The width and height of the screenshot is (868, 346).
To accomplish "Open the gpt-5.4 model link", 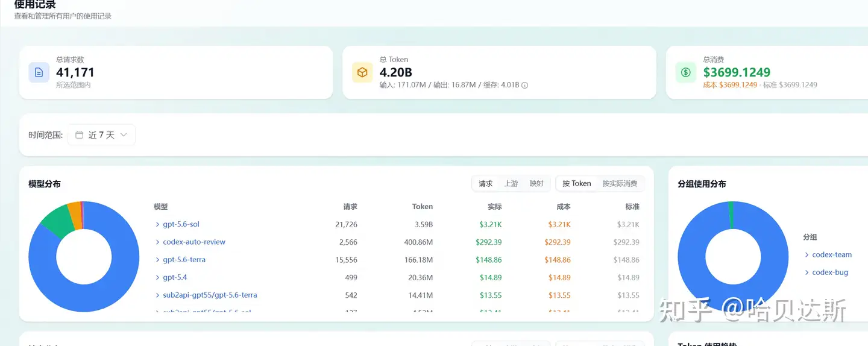I will (175, 278).
